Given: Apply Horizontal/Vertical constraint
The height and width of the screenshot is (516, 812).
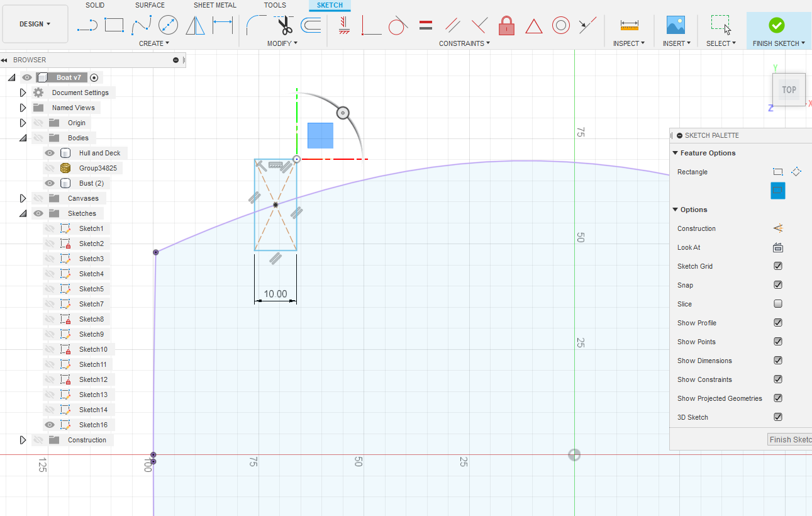Looking at the screenshot, I should (343, 25).
